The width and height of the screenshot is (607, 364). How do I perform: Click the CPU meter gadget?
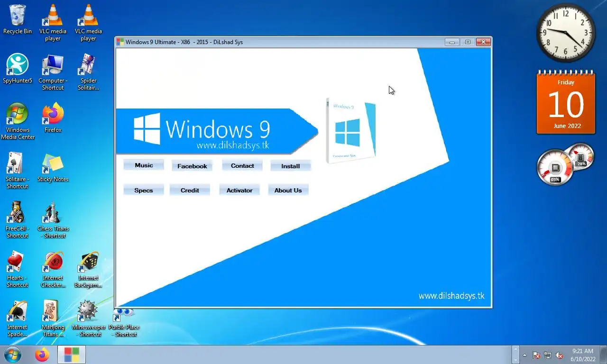(x=565, y=164)
